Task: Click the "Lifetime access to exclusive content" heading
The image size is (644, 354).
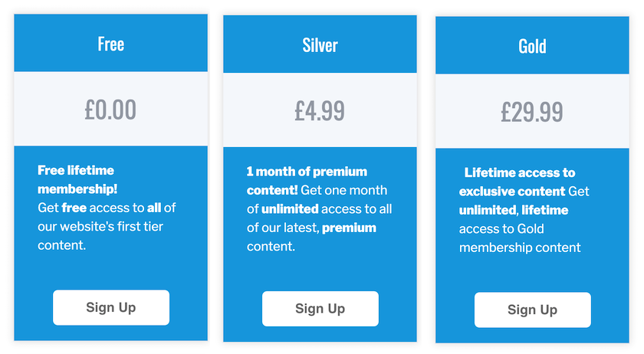Action: click(519, 182)
